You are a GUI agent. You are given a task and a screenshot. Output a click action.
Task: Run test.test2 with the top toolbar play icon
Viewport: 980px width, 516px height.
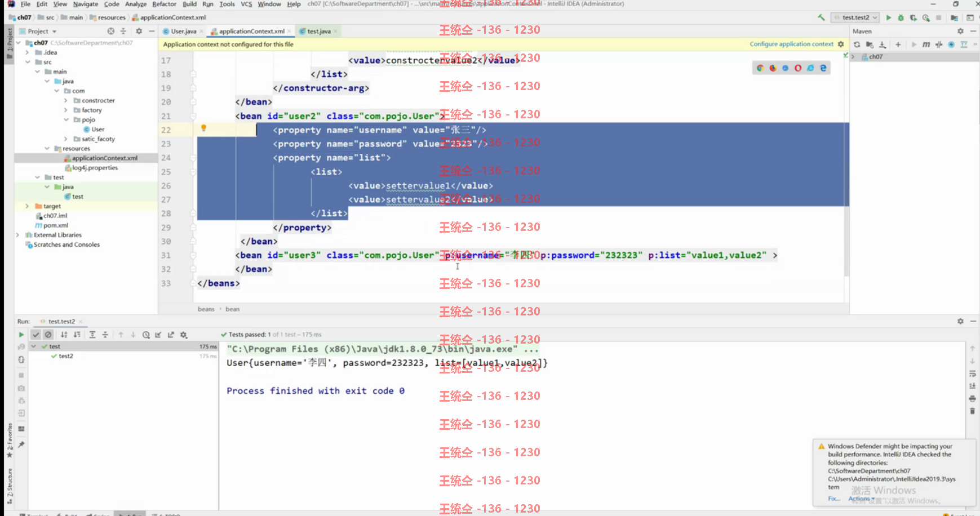click(x=889, y=17)
